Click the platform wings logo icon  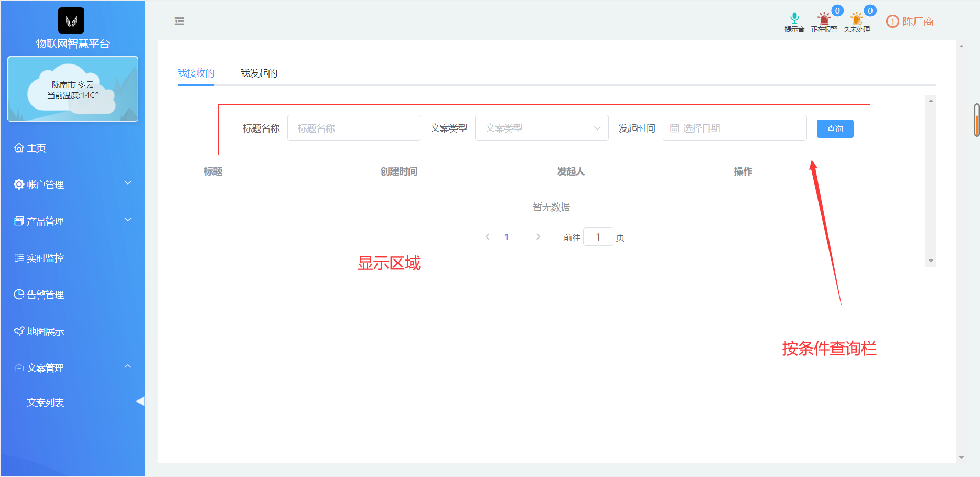71,20
